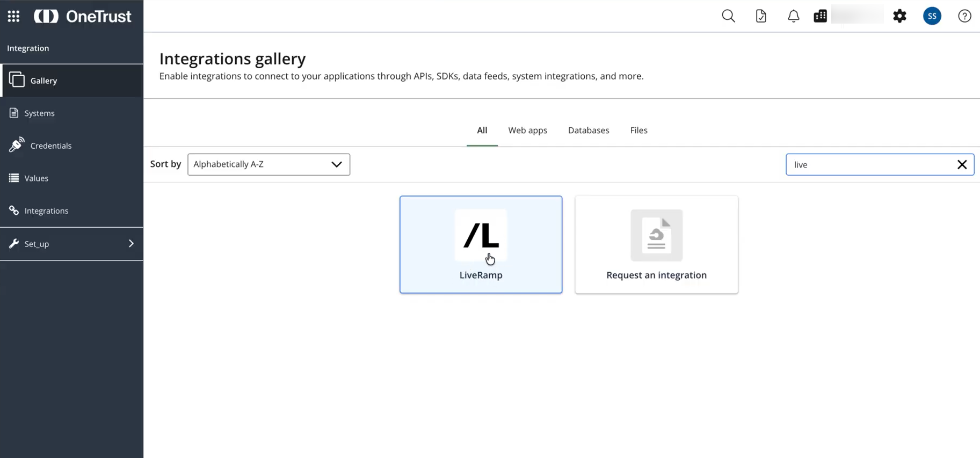Switch to the All tab
This screenshot has height=458, width=980.
pyautogui.click(x=482, y=130)
